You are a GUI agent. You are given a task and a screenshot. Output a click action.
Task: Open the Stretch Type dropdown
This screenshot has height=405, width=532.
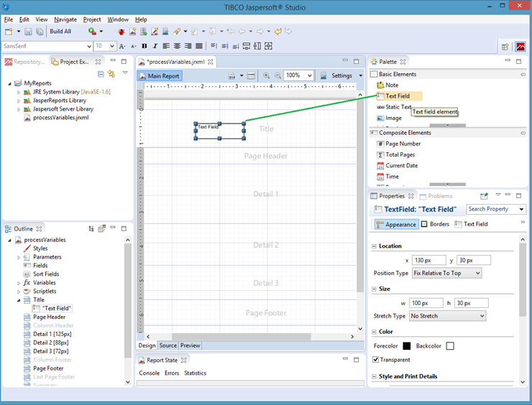point(447,316)
